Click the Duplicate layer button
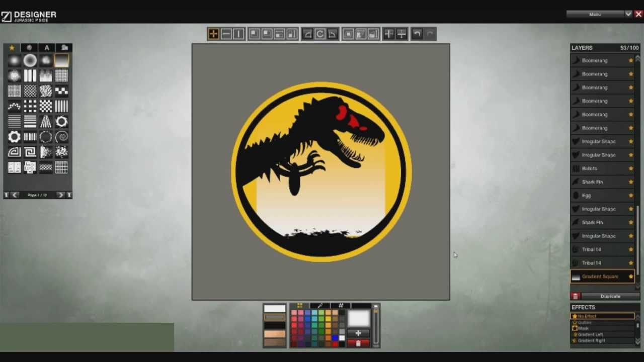Image resolution: width=644 pixels, height=362 pixels. (610, 296)
